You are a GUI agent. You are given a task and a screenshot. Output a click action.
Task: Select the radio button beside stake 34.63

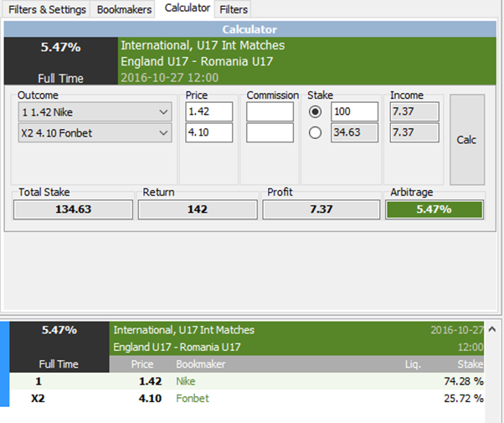click(315, 132)
